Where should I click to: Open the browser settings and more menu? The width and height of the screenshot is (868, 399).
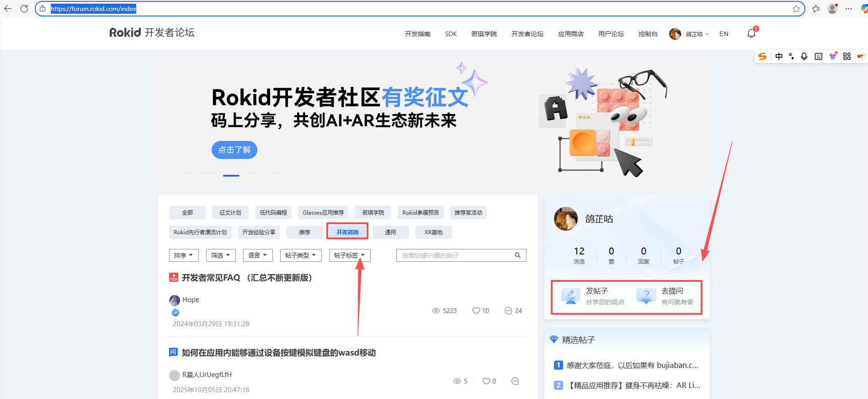click(849, 9)
